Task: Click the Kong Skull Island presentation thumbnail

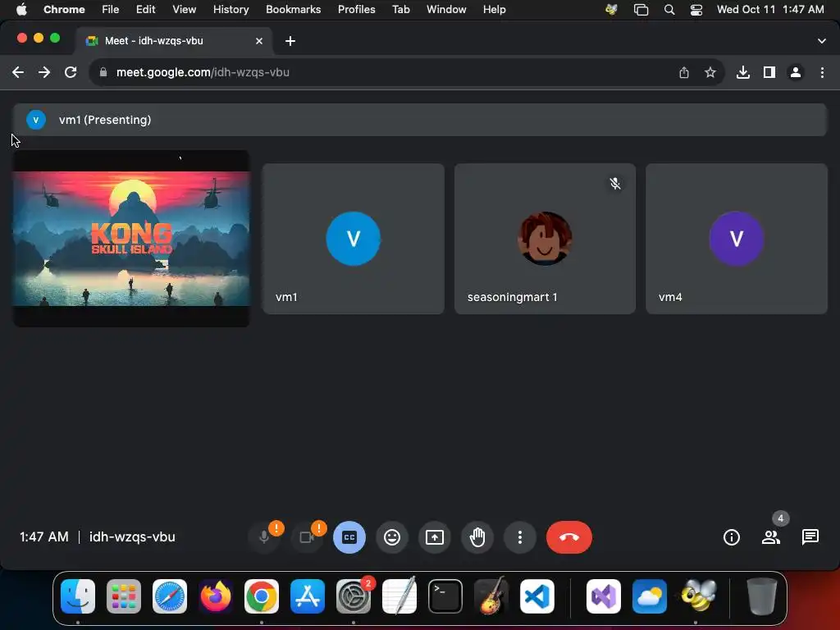Action: [x=131, y=239]
